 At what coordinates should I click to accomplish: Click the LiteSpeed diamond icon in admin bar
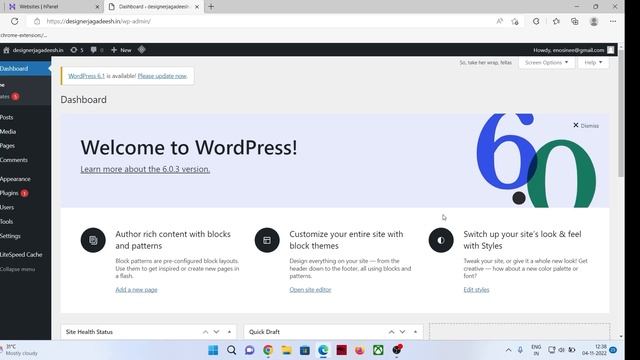(142, 50)
